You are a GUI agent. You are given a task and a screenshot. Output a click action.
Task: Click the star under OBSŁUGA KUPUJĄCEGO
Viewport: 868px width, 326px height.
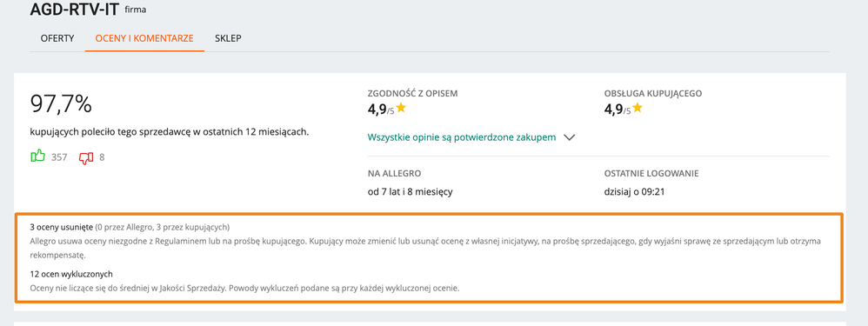tap(638, 108)
